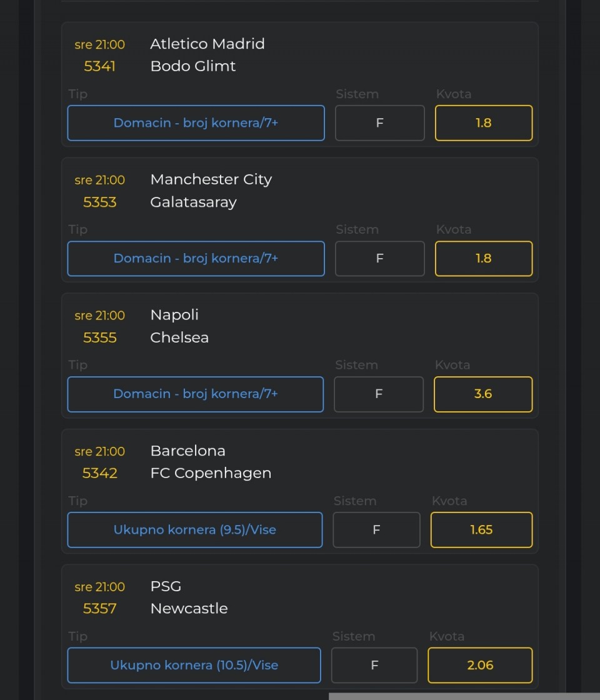
Task: Open the 'Ukupno kornera (10.5)/Vise' tip
Action: 194,666
